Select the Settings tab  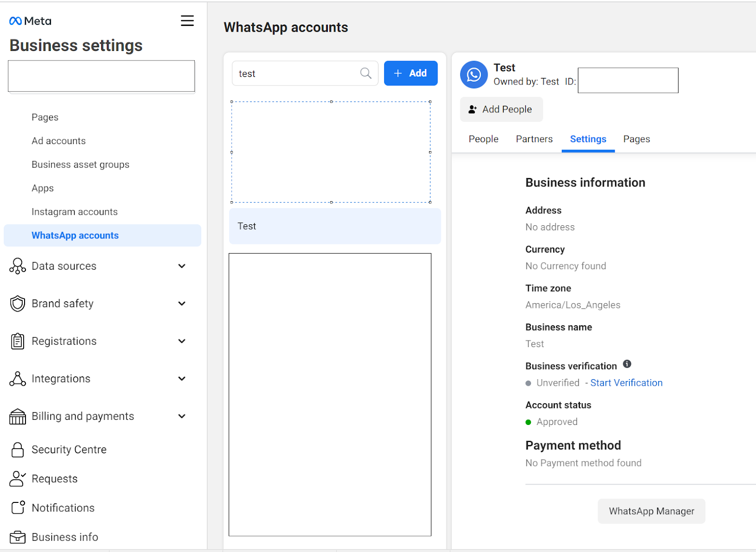tap(588, 139)
